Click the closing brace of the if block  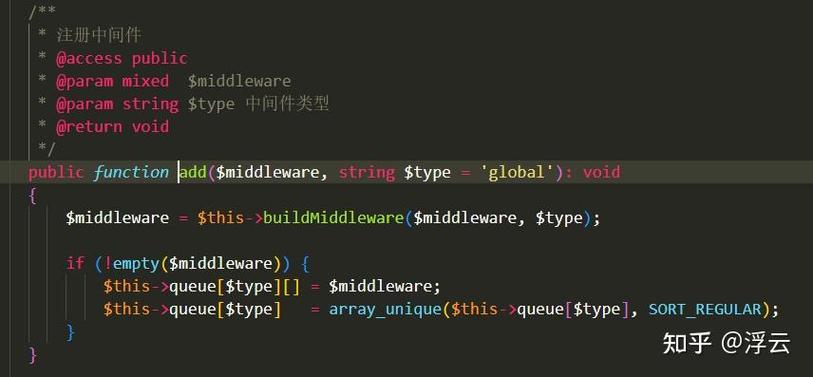(71, 332)
